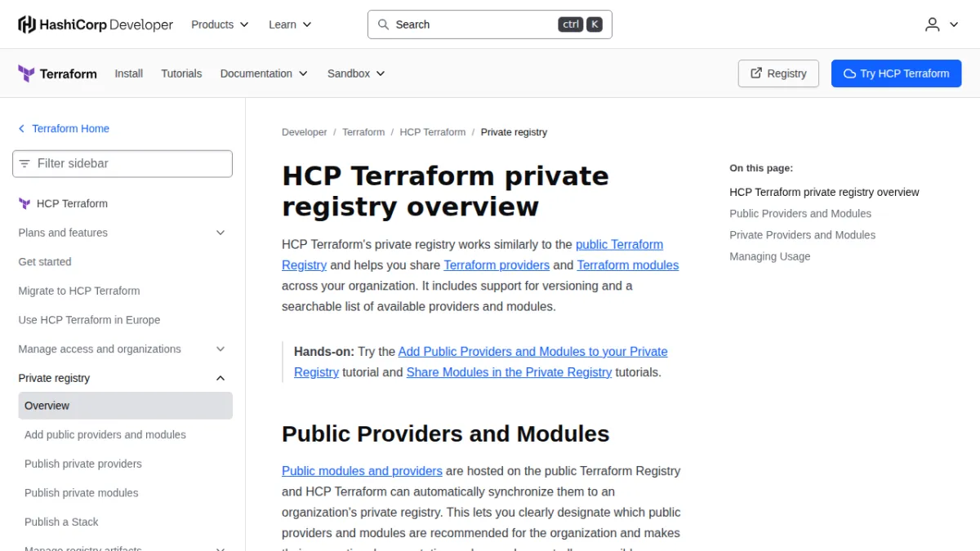
Task: Focus the main Search field
Action: click(490, 24)
